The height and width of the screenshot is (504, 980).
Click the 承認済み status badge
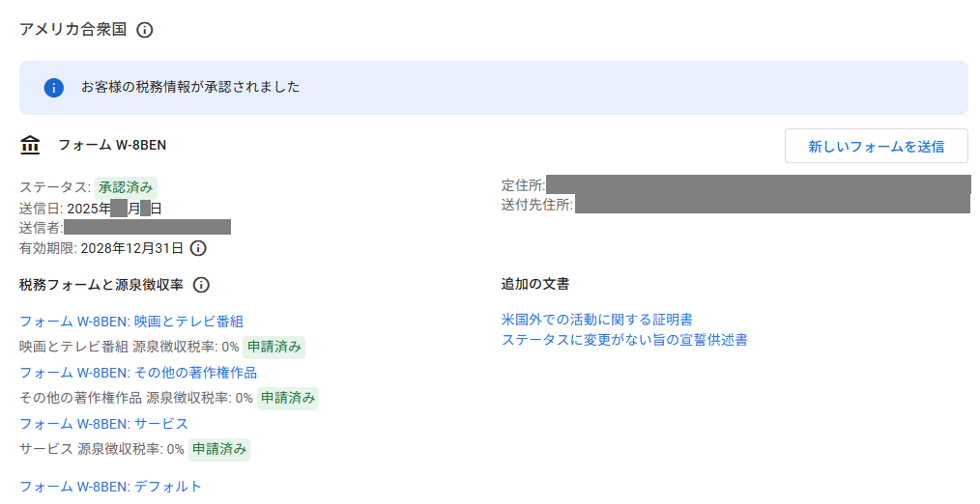pos(126,187)
